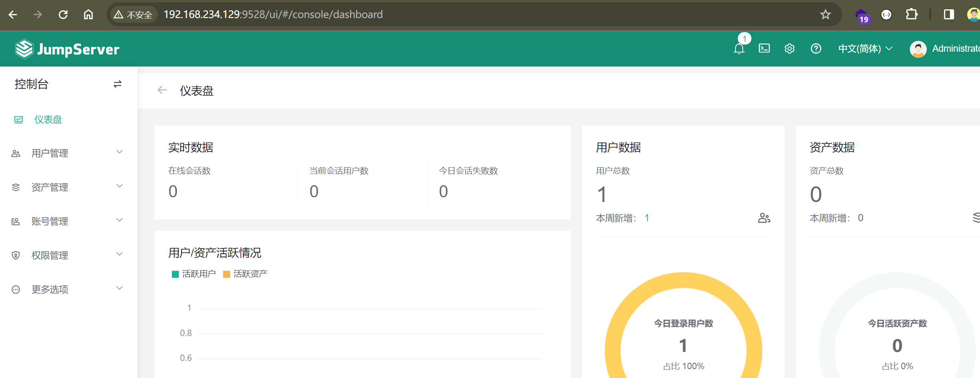Expand the 更多选项 menu
980x378 pixels.
point(69,289)
